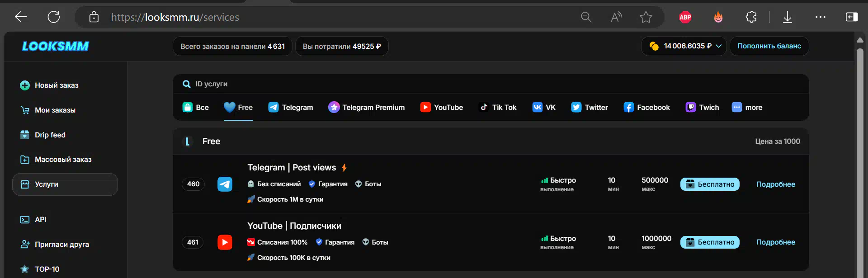Select the Free category tab
The image size is (868, 278).
[238, 107]
